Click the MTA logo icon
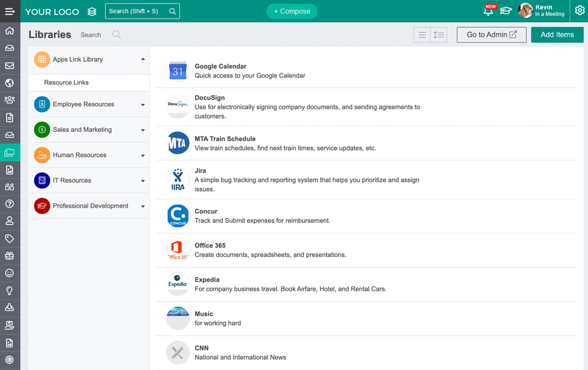Image resolution: width=588 pixels, height=370 pixels. 178,143
